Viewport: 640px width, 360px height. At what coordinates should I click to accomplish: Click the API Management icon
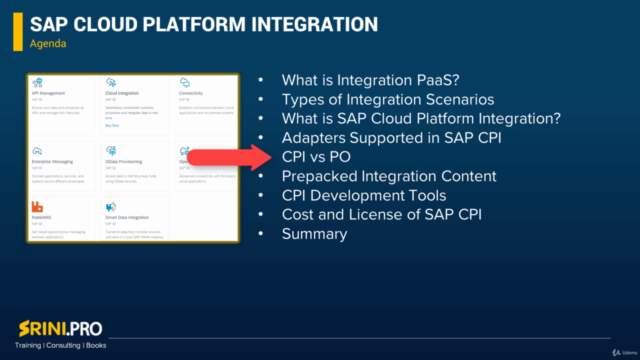(37, 83)
